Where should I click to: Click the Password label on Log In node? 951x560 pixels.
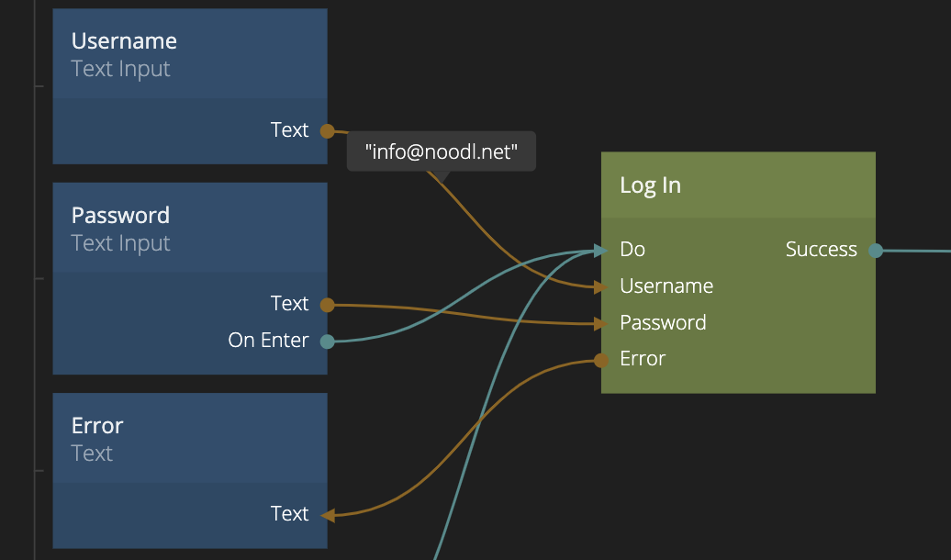(x=663, y=323)
